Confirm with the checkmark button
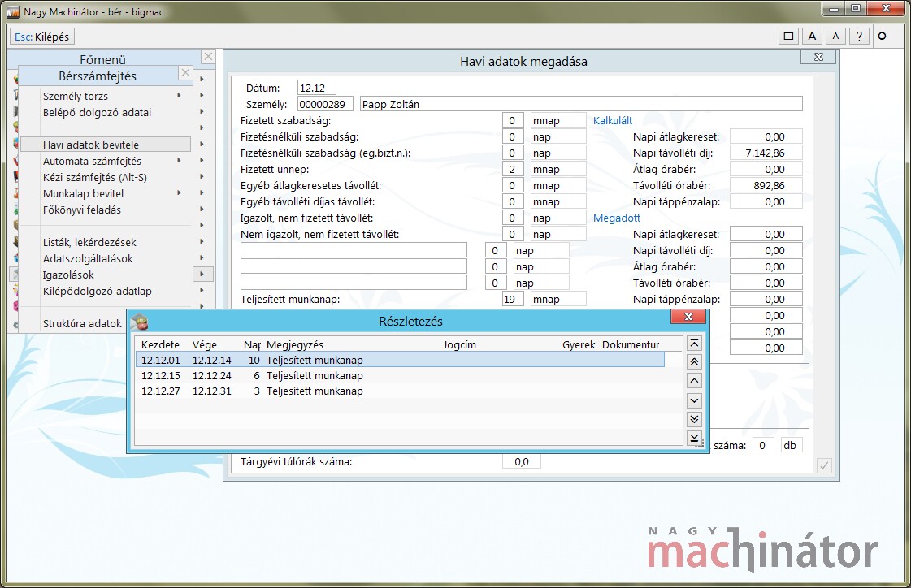The height and width of the screenshot is (588, 911). tap(824, 465)
